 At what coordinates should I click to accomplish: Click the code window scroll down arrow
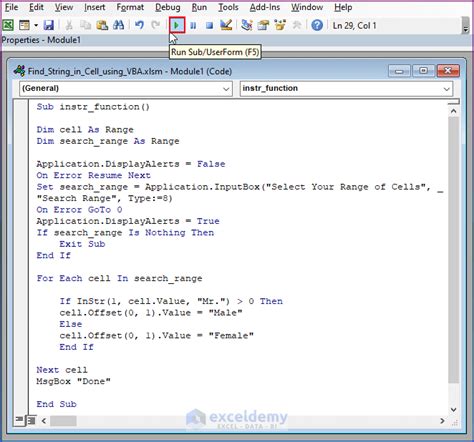click(453, 409)
